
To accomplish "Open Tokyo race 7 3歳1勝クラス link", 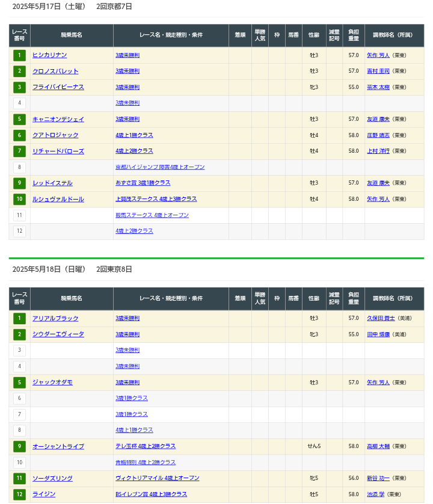I will 132,414.
